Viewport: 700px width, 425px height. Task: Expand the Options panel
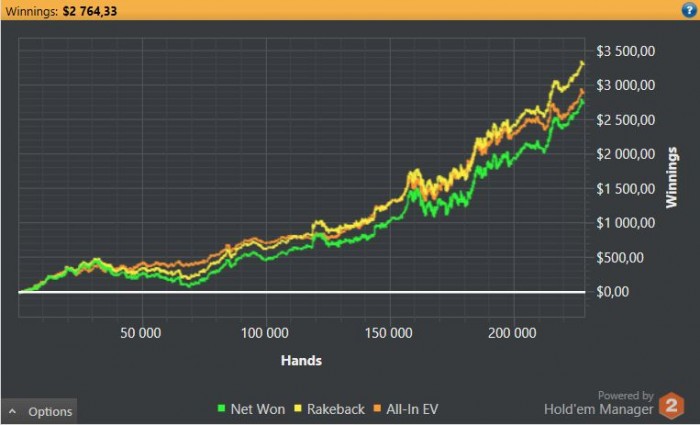tap(39, 411)
